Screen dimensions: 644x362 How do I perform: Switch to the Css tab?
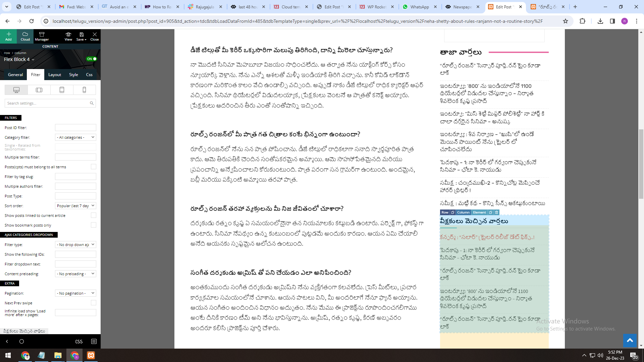tap(89, 75)
